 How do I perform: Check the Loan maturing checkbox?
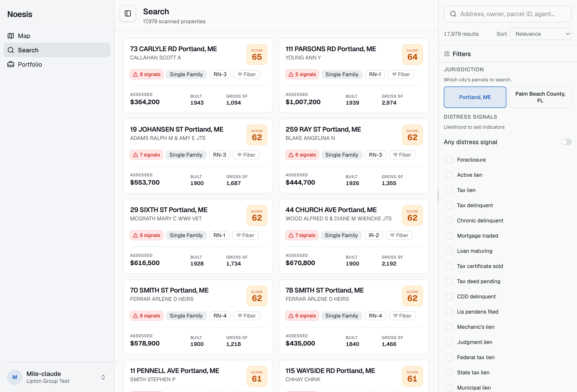449,251
